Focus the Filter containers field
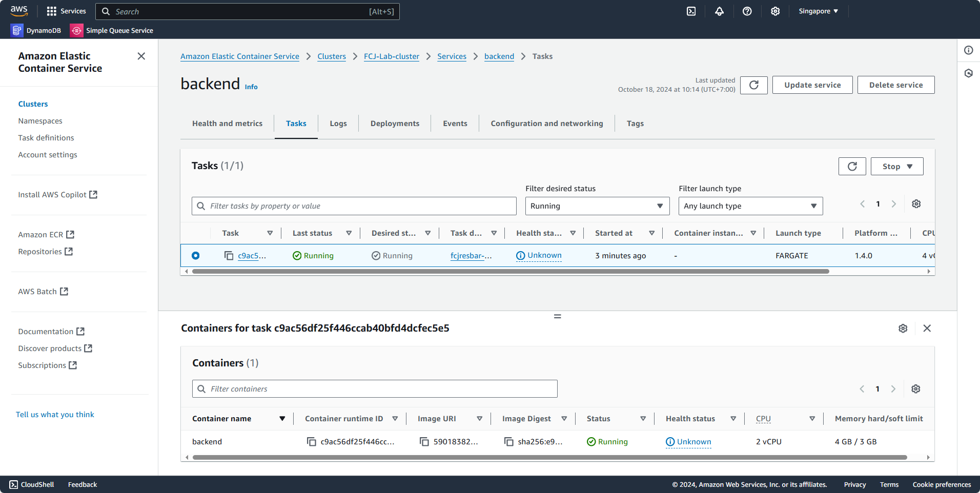 point(375,389)
